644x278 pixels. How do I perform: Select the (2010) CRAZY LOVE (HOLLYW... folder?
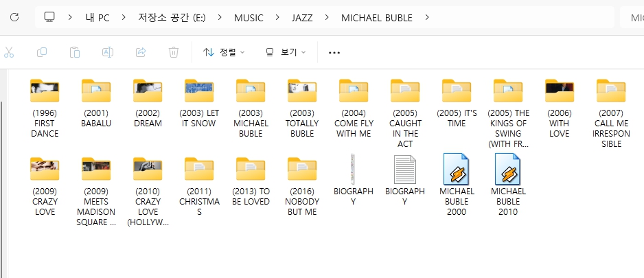[x=148, y=192]
